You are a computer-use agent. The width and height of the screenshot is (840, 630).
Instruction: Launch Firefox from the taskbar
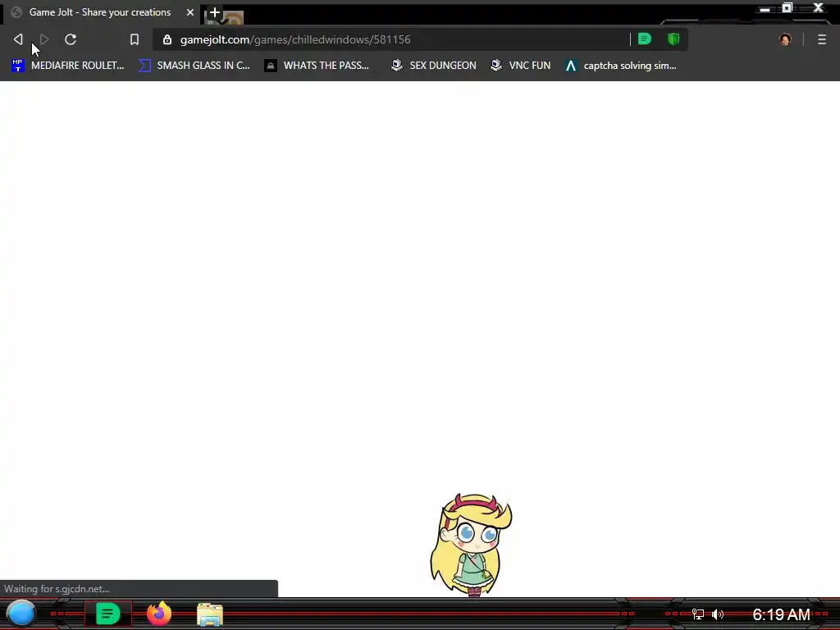(x=159, y=614)
